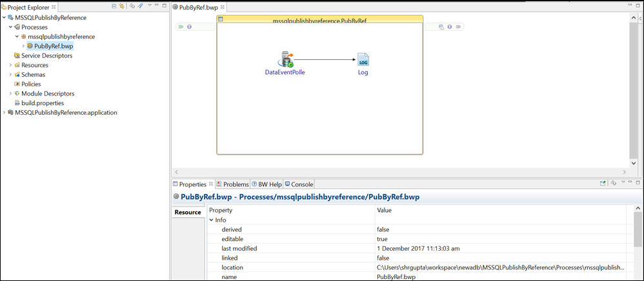This screenshot has width=644, height=281.
Task: Click editor horizontal scroll left arrow
Action: [x=177, y=172]
